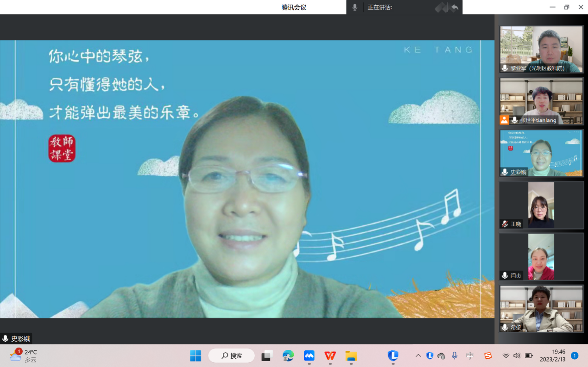Click the mic icon on 史彩娥's main view label
Image resolution: width=588 pixels, height=367 pixels.
point(5,338)
